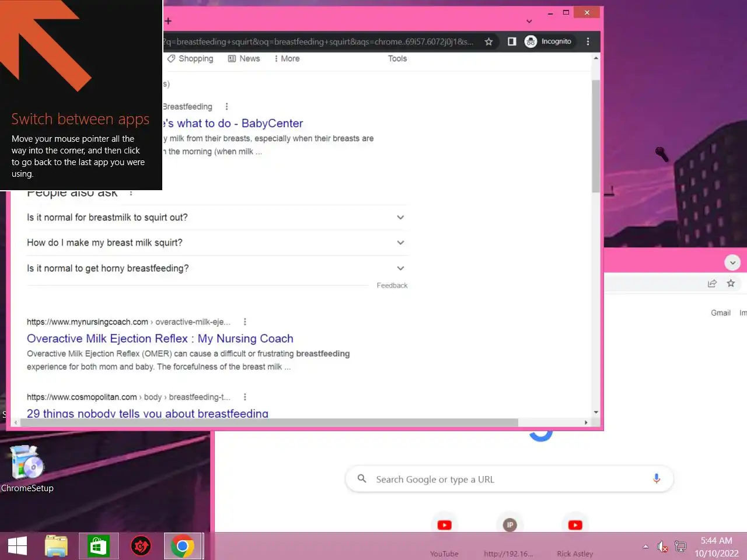Click the magnifier icon in the Google search box
The image size is (747, 560).
362,478
